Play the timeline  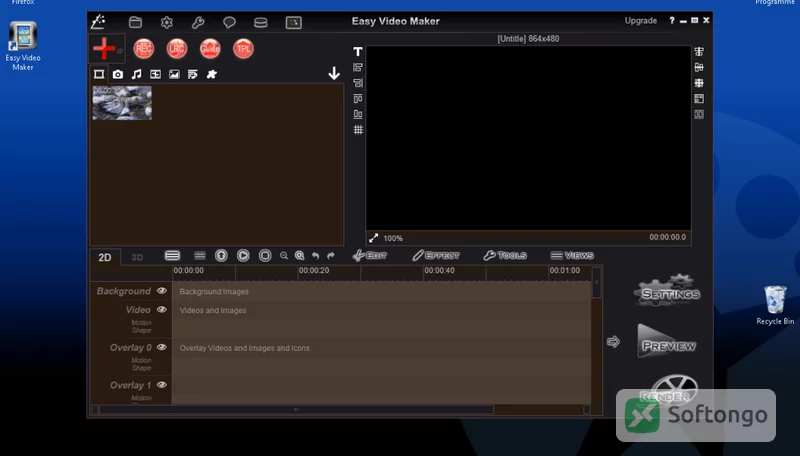(243, 255)
